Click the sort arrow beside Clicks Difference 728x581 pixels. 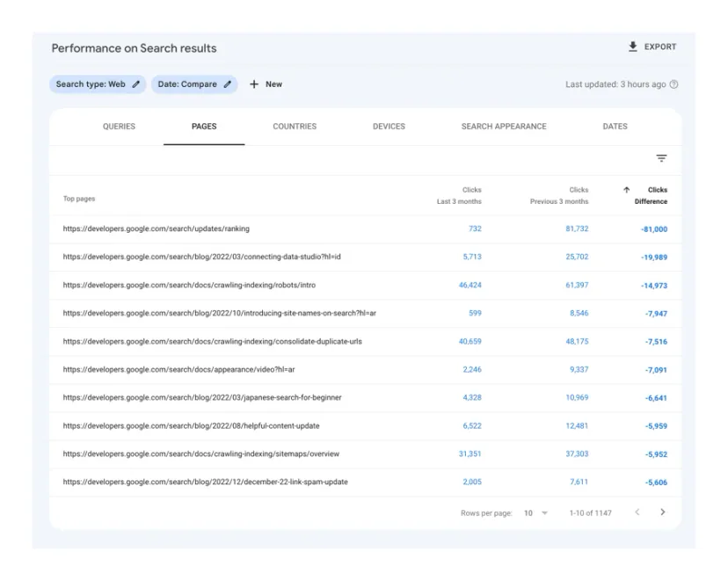pyautogui.click(x=626, y=190)
